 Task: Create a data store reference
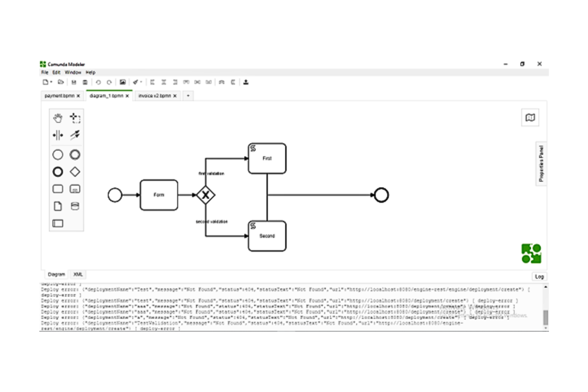[x=75, y=206]
